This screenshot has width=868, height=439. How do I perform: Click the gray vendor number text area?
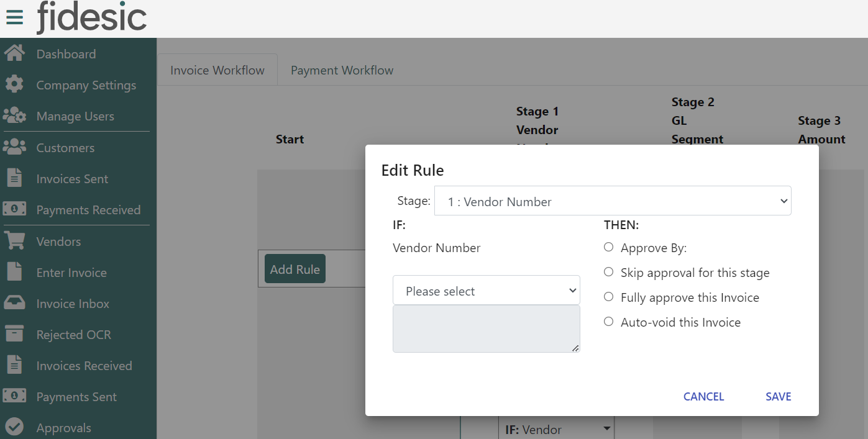pos(486,328)
